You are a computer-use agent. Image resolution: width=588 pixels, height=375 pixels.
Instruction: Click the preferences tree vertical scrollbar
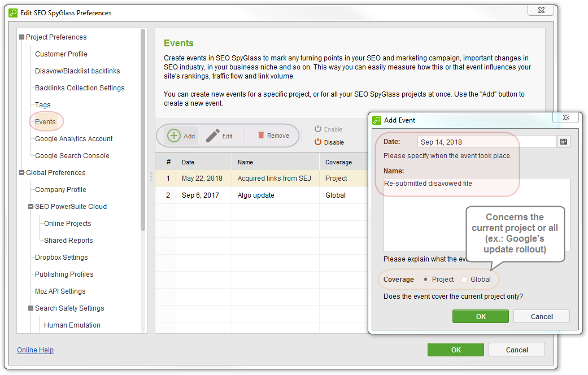pyautogui.click(x=143, y=130)
